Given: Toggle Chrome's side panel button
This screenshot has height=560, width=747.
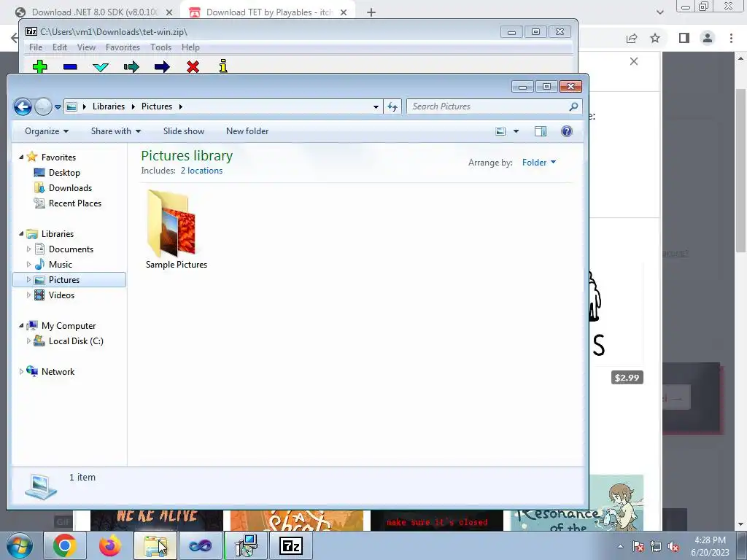Looking at the screenshot, I should click(684, 38).
